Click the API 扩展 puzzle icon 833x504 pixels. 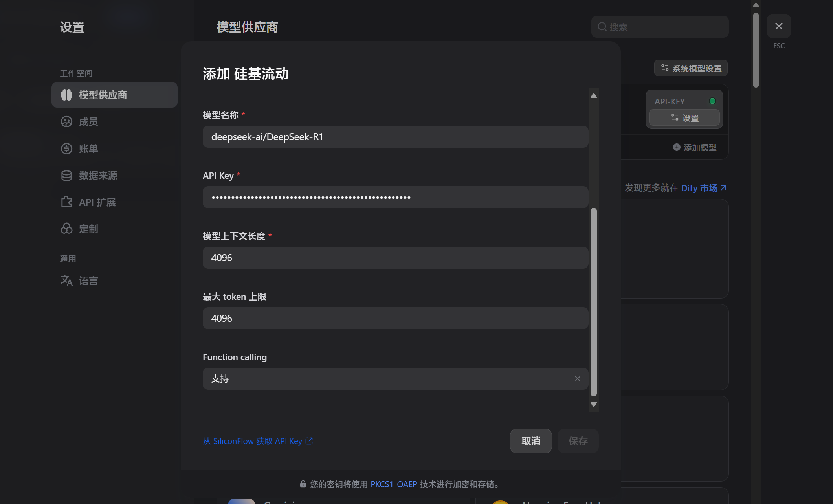coord(66,202)
